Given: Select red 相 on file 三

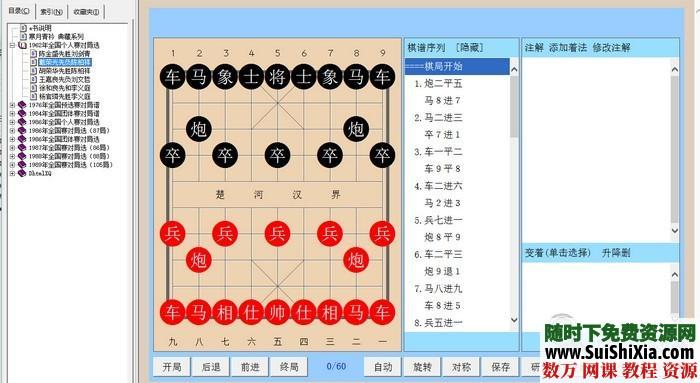Looking at the screenshot, I should [x=329, y=312].
